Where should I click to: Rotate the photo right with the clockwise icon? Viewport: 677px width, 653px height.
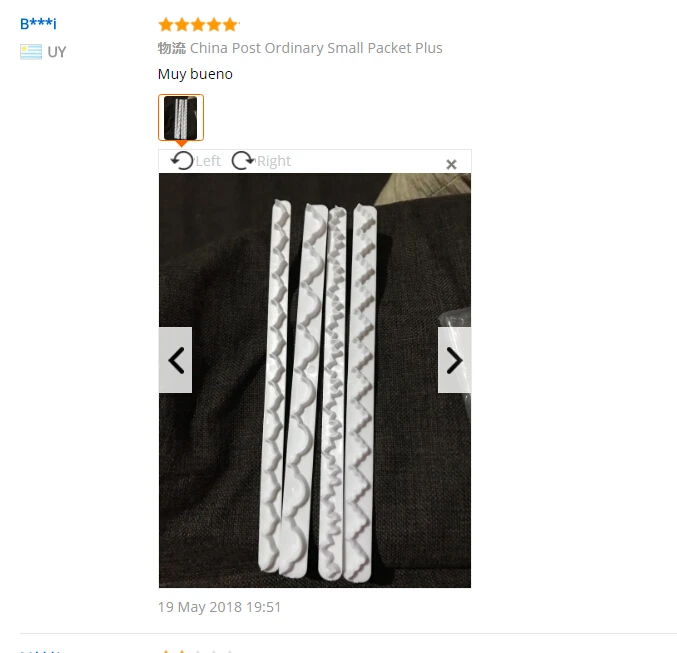(x=243, y=161)
